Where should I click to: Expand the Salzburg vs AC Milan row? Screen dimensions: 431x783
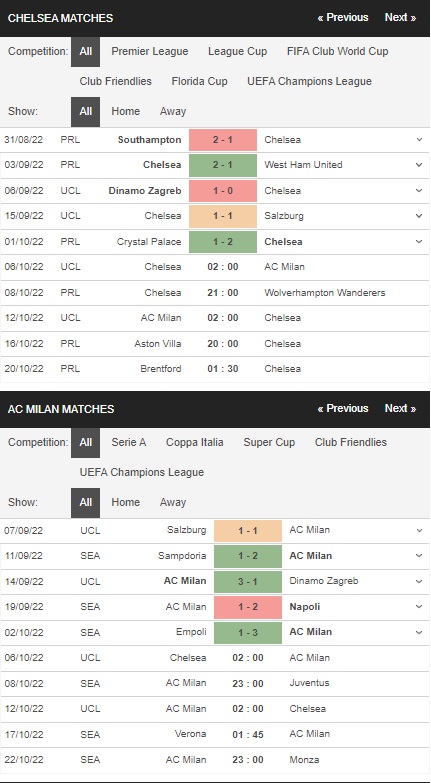point(419,530)
